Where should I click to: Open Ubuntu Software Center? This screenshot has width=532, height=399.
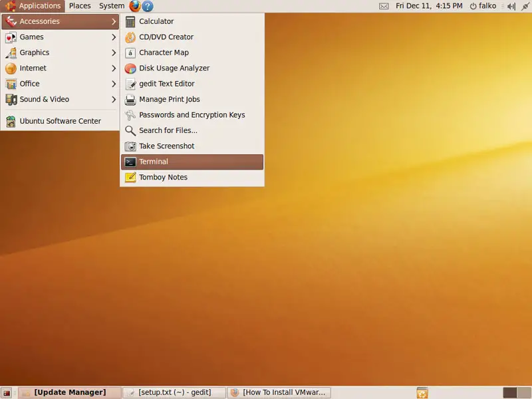61,121
